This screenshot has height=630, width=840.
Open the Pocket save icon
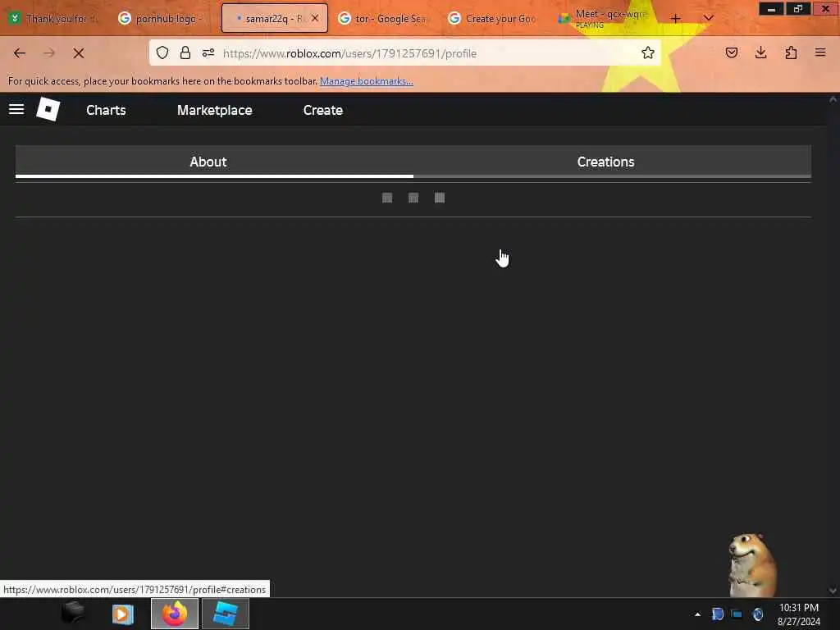731,52
